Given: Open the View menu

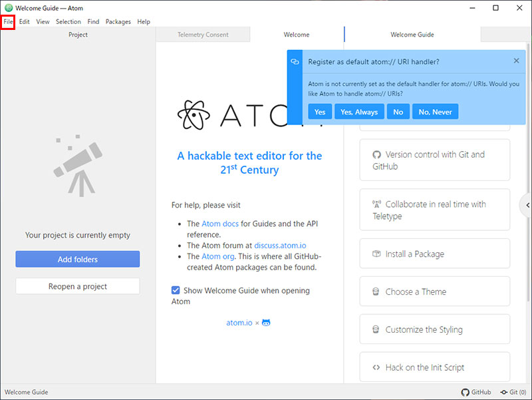Looking at the screenshot, I should pyautogui.click(x=43, y=22).
